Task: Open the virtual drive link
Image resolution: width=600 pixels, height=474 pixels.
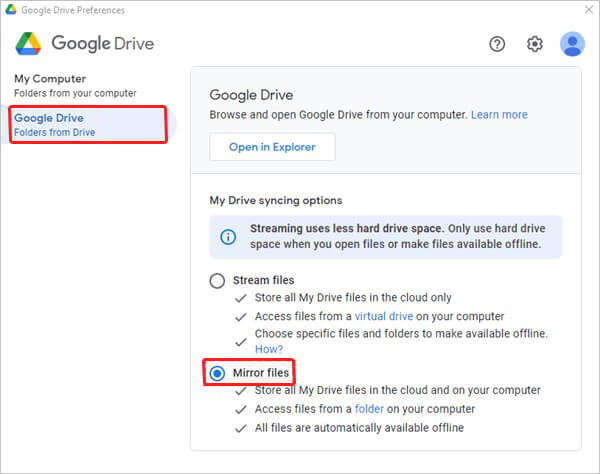Action: tap(384, 316)
